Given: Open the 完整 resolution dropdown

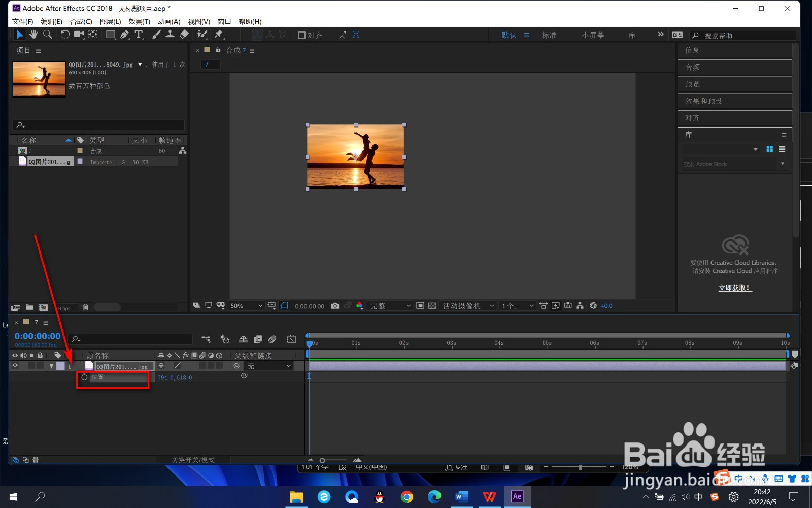Looking at the screenshot, I should [390, 306].
